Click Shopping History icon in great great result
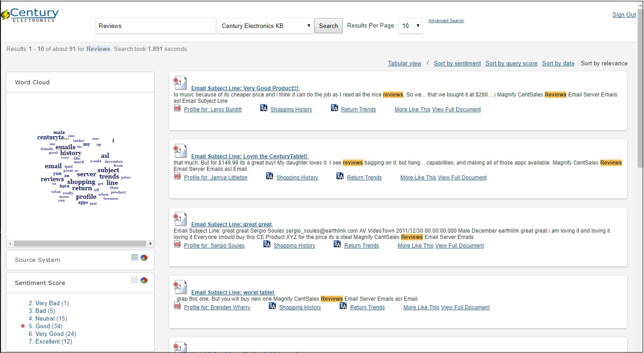The width and height of the screenshot is (644, 353). (267, 244)
